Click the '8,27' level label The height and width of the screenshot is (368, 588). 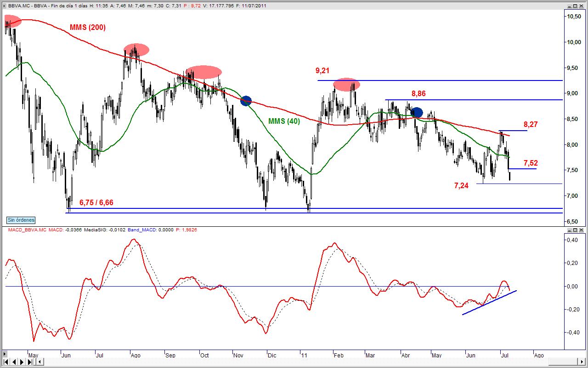(x=530, y=125)
